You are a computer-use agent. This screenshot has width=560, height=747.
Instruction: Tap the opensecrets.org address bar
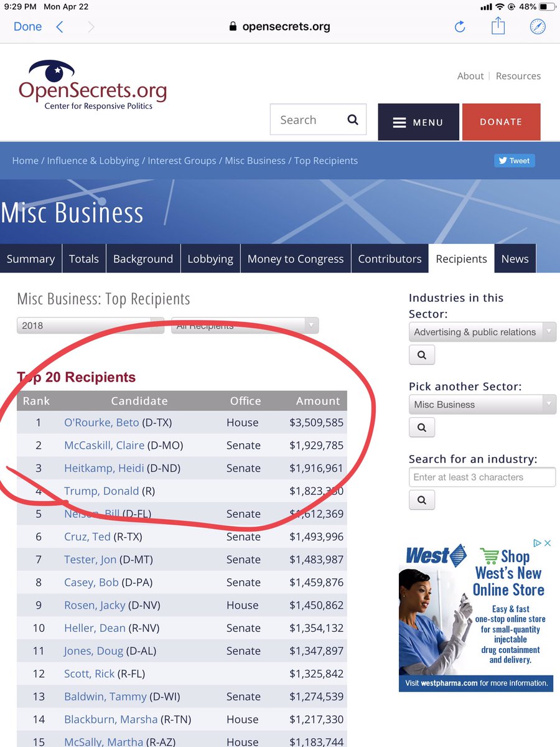pos(279,27)
